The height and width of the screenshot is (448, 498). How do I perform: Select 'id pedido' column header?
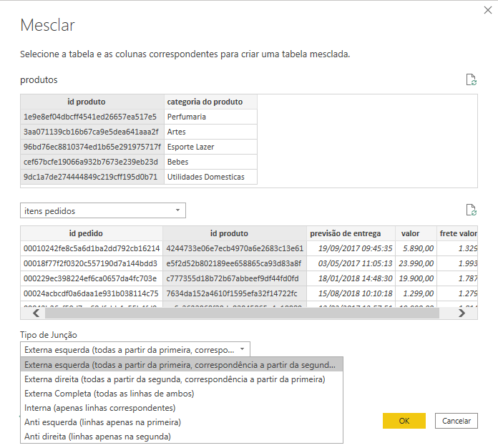[x=91, y=233]
